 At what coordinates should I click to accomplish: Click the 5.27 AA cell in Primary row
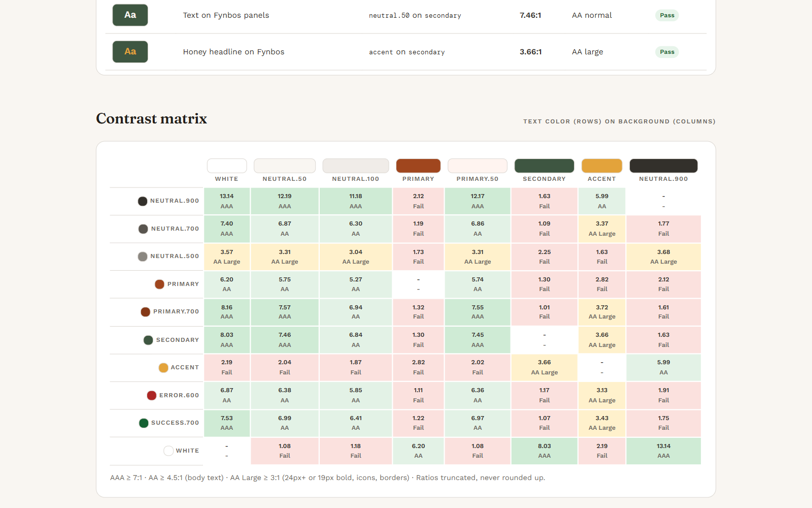click(356, 284)
